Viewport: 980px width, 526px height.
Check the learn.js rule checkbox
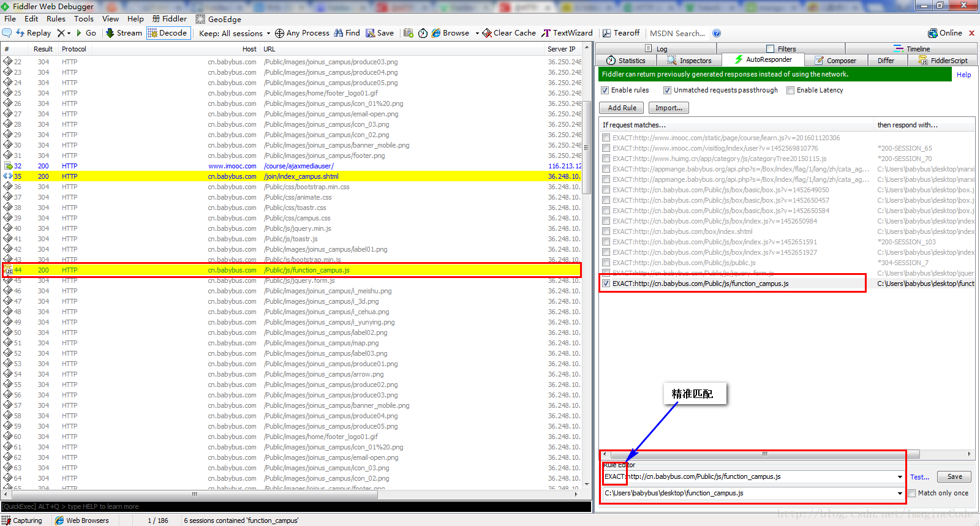pos(606,138)
